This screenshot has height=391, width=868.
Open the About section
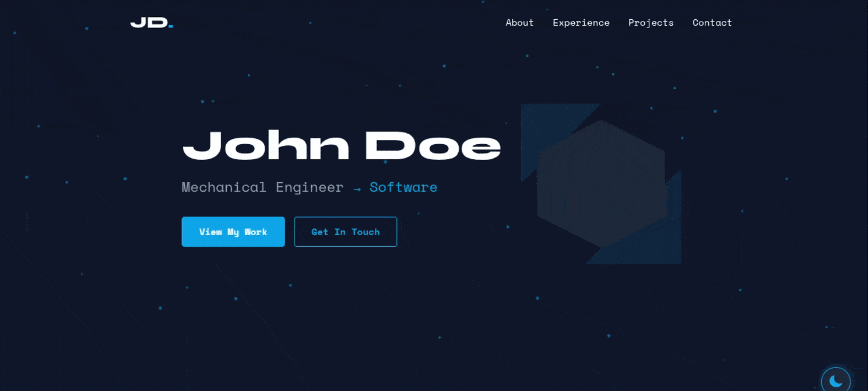[519, 23]
